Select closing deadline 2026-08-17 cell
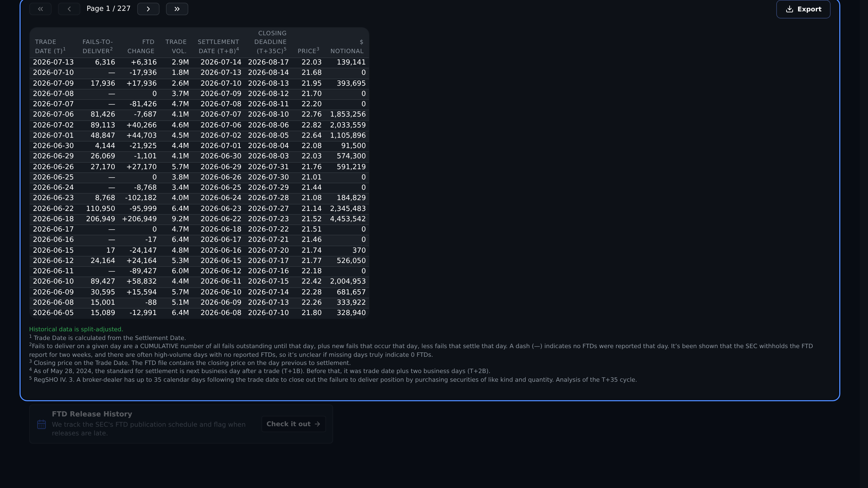Screen dimensions: 868x488 268,62
